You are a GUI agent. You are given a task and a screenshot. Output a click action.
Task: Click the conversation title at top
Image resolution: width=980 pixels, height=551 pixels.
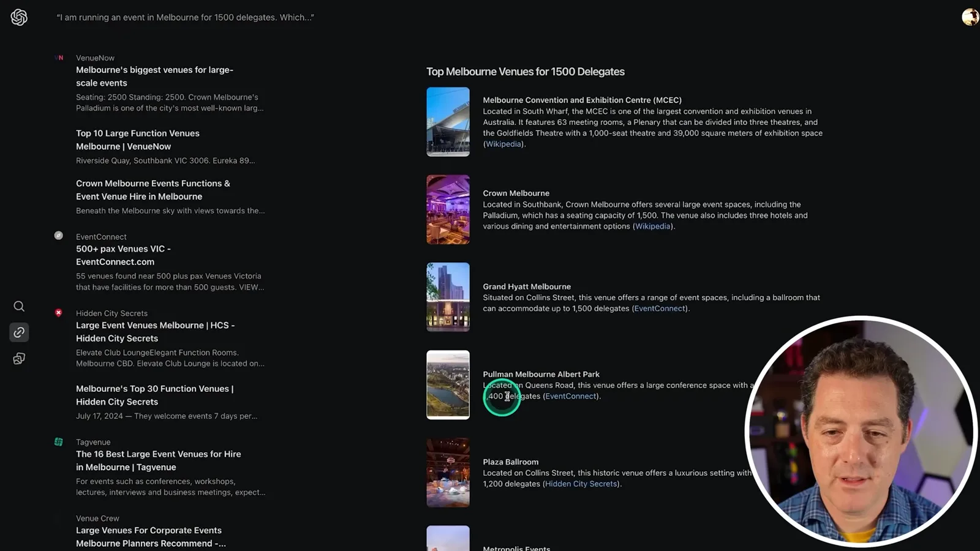(x=185, y=17)
